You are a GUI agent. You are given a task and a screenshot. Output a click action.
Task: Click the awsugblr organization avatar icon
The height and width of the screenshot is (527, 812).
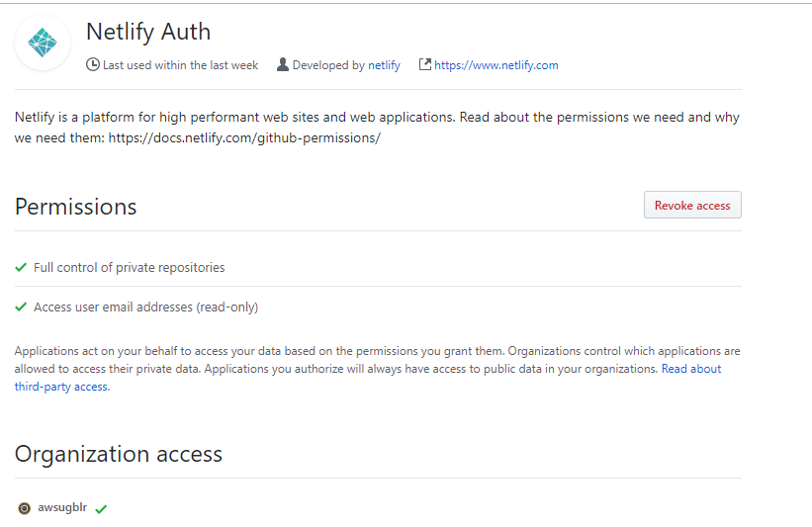click(24, 508)
